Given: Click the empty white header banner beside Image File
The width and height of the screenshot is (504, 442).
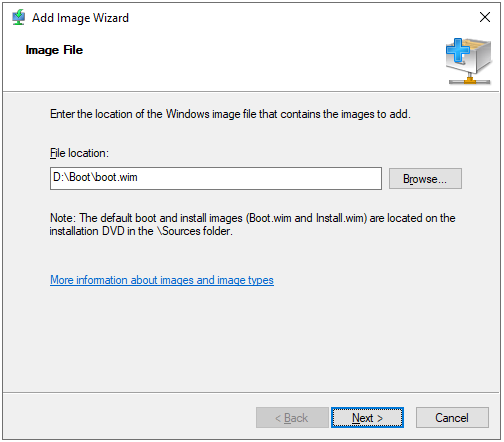Looking at the screenshot, I should pyautogui.click(x=260, y=62).
